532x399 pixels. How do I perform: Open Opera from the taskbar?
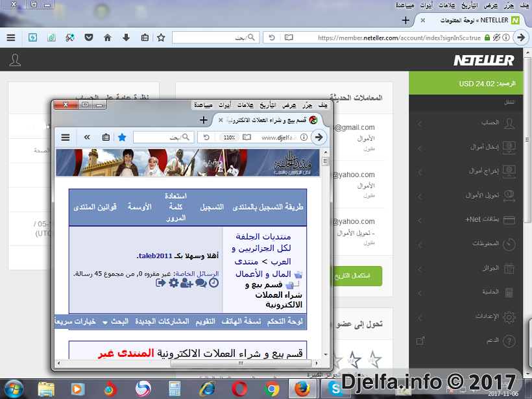pyautogui.click(x=239, y=389)
